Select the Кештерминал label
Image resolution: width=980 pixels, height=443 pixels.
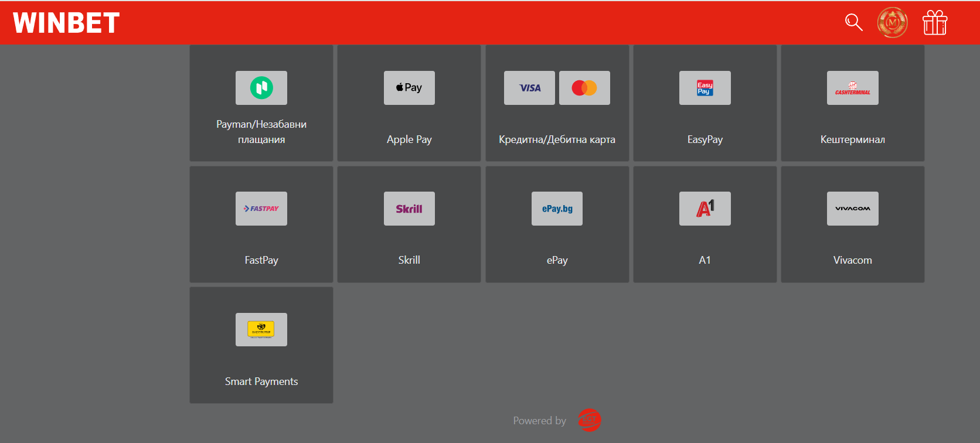[x=853, y=139]
